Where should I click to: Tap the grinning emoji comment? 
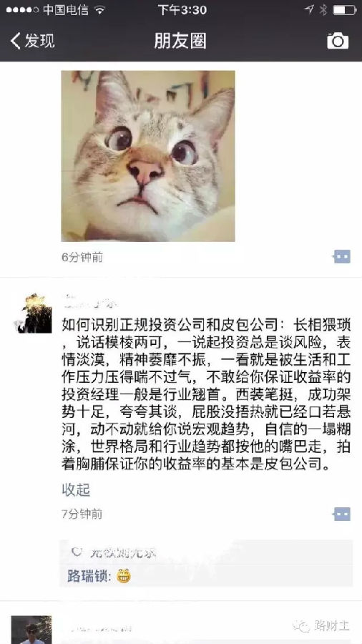[124, 576]
